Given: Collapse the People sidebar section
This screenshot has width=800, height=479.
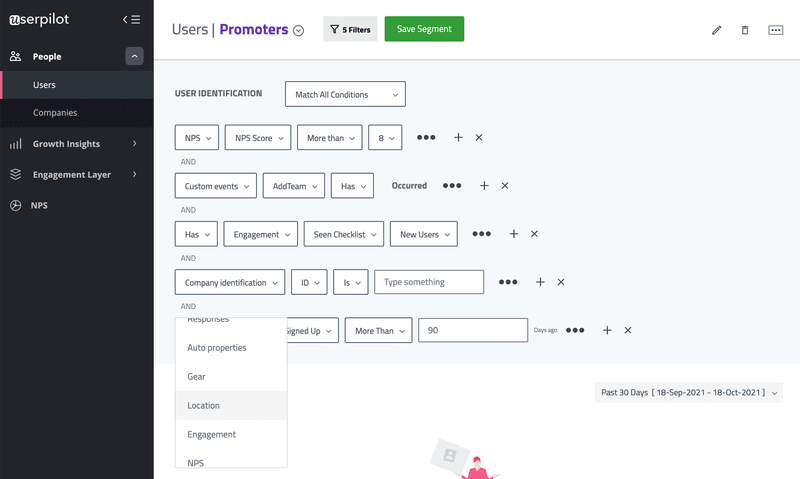Looking at the screenshot, I should [134, 57].
